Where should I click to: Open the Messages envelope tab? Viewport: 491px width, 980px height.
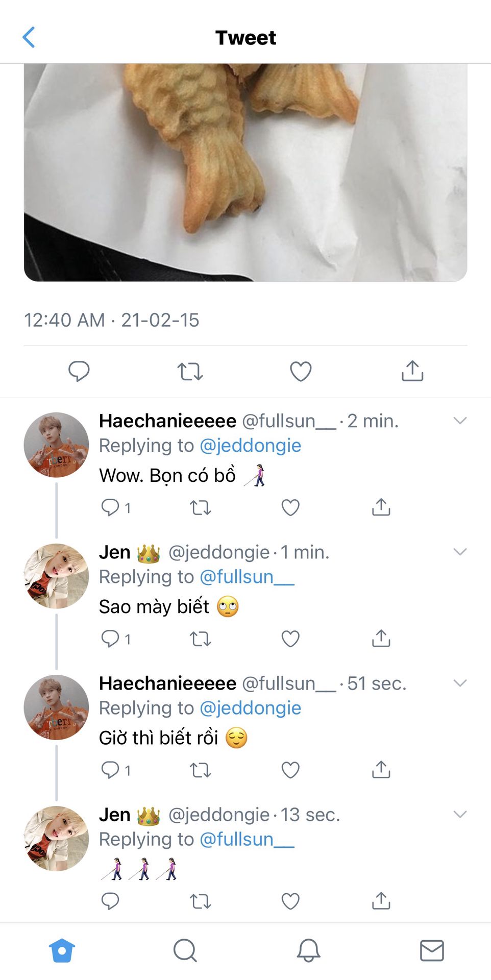click(432, 950)
